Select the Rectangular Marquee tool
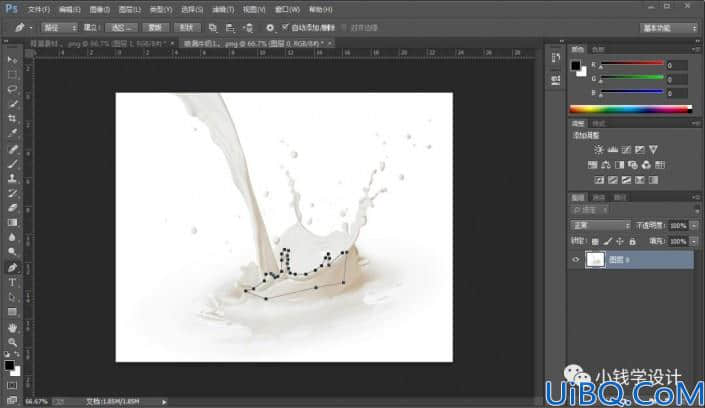Image resolution: width=705 pixels, height=408 pixels. [x=12, y=75]
